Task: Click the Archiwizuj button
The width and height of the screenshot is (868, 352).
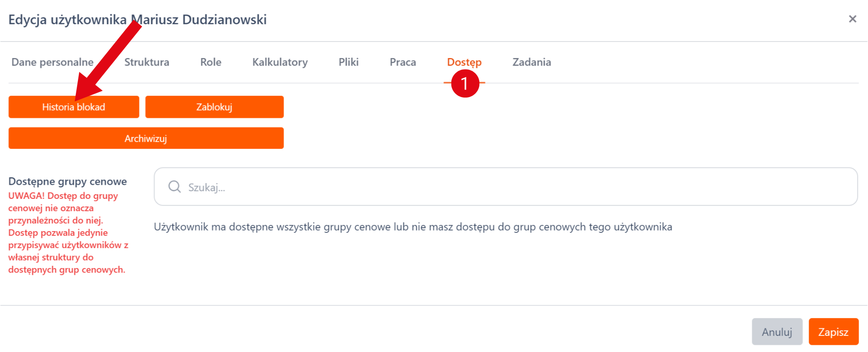Action: tap(146, 139)
